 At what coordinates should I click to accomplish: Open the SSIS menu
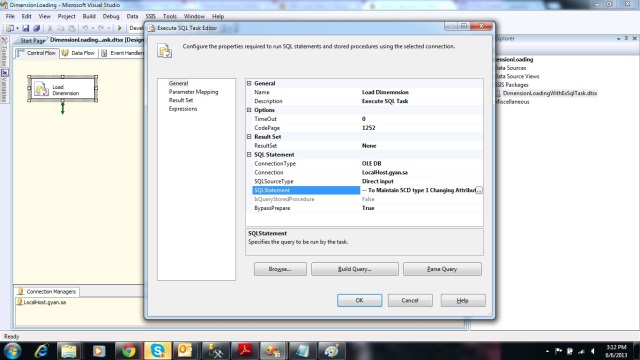click(151, 16)
